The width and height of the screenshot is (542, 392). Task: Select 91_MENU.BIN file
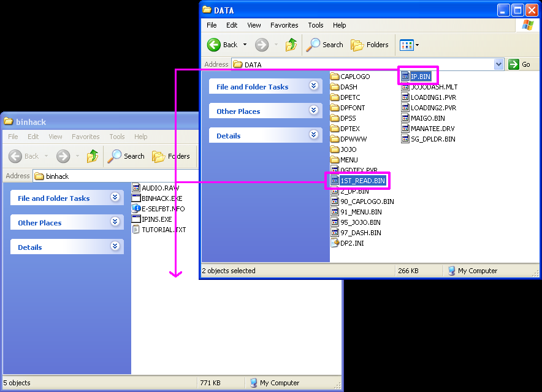point(356,212)
